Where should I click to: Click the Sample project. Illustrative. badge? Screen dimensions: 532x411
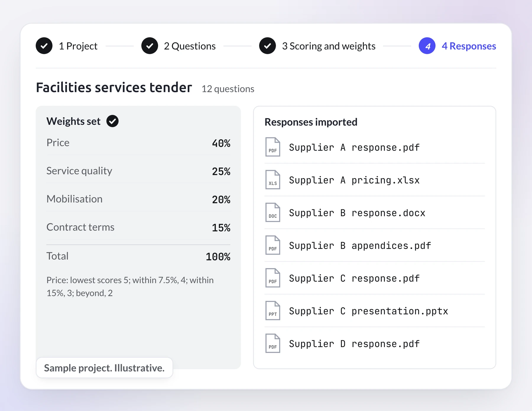click(x=104, y=368)
